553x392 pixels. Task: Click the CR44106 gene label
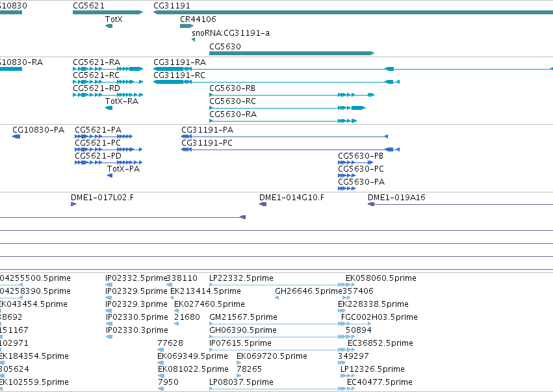[198, 20]
